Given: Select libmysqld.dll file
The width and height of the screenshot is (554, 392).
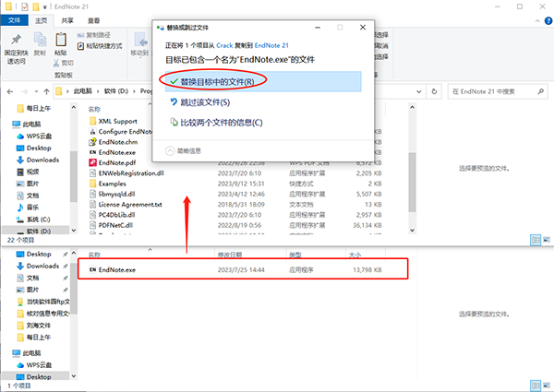Looking at the screenshot, I should tap(113, 194).
